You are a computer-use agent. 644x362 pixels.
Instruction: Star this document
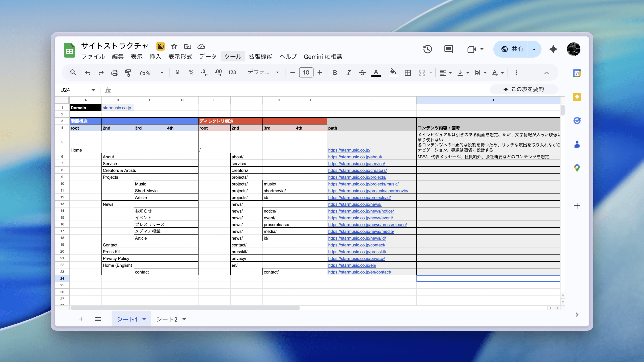point(174,46)
